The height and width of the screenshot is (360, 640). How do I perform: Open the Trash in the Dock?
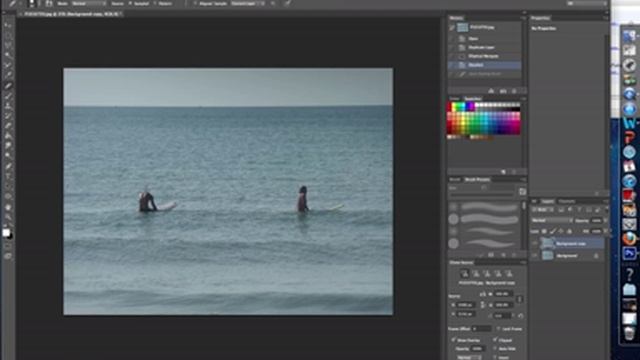(x=629, y=333)
